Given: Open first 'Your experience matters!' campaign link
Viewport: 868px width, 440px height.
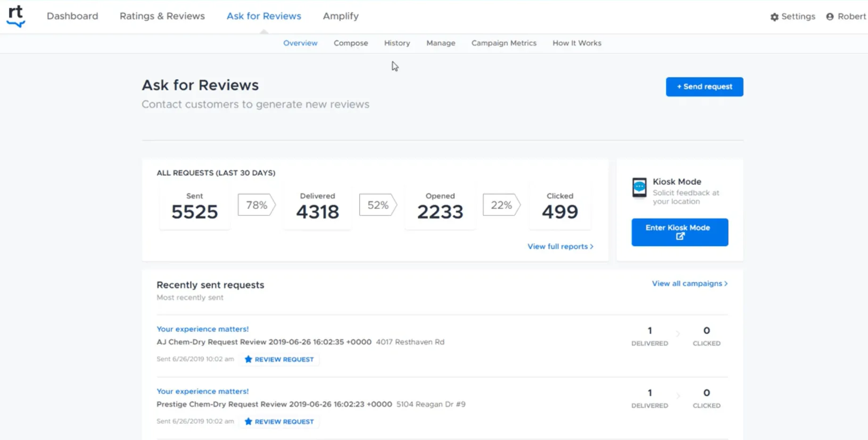Looking at the screenshot, I should pos(202,329).
